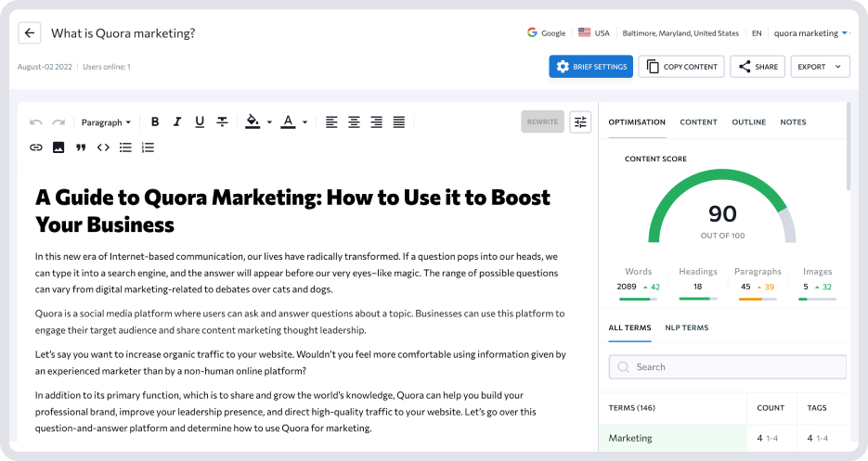Toggle bold formatting
868x461 pixels.
click(x=155, y=122)
